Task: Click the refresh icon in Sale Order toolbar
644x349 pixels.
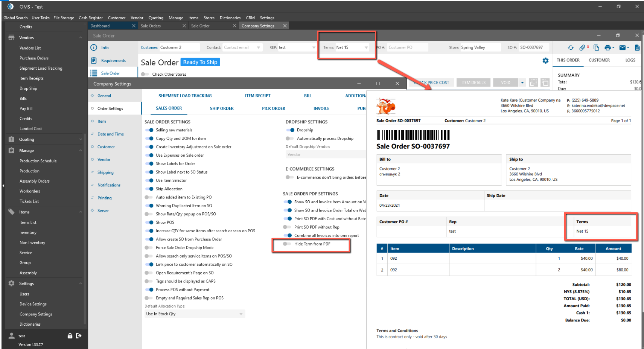Action: (571, 47)
